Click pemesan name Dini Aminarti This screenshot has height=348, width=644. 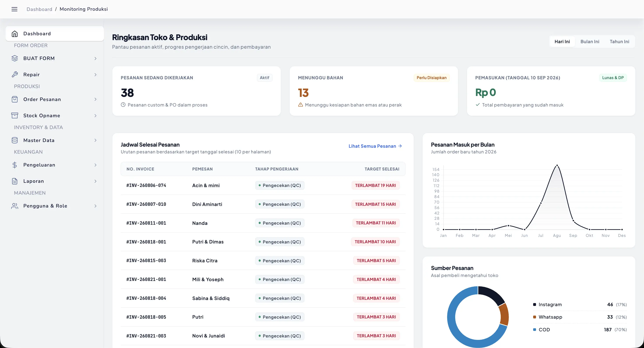pyautogui.click(x=207, y=204)
